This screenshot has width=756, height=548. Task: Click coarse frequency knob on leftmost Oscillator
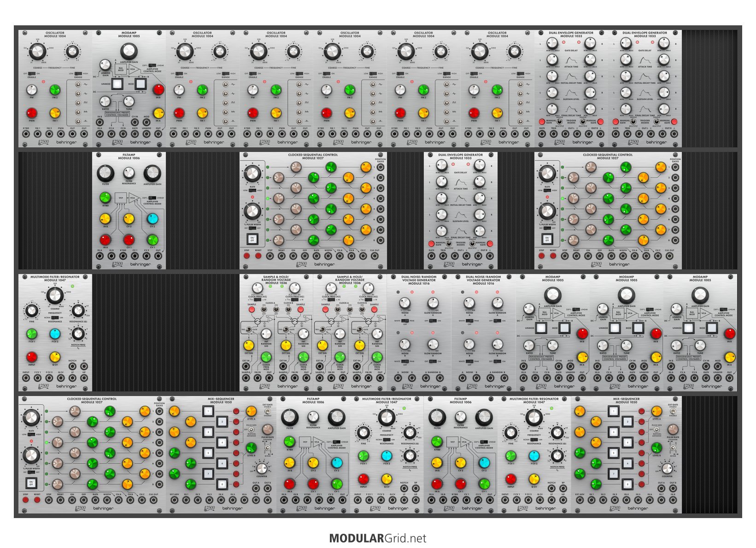[x=37, y=52]
